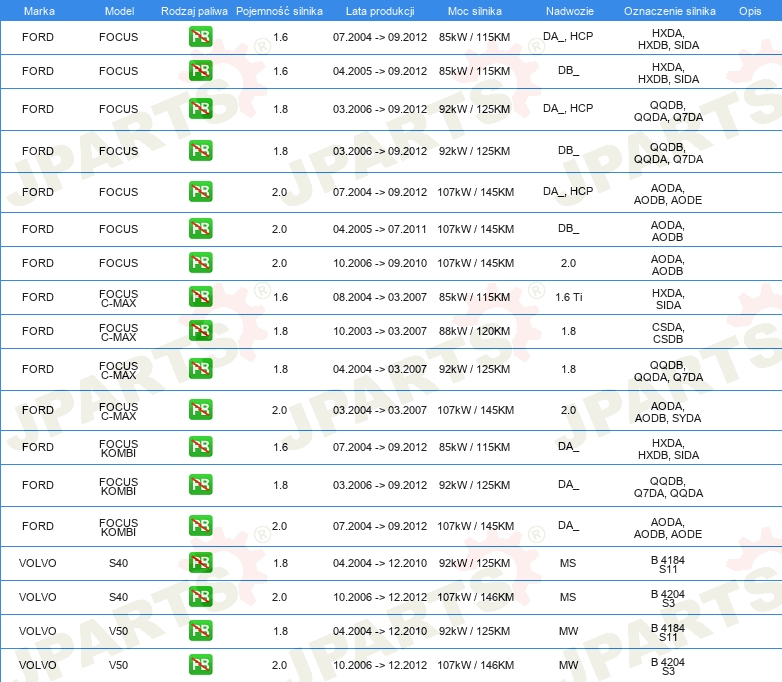Image resolution: width=782 pixels, height=682 pixels.
Task: Click the Moc silnika column header
Action: (475, 11)
